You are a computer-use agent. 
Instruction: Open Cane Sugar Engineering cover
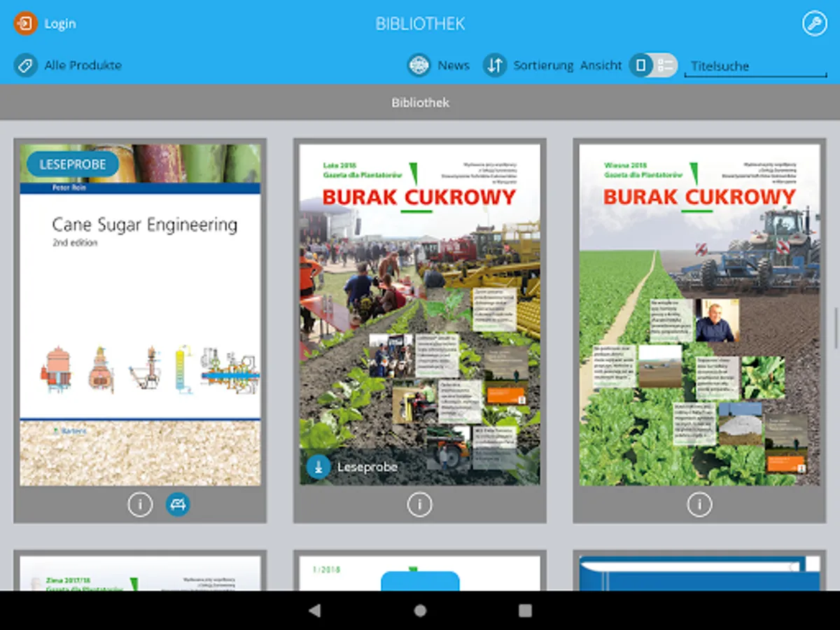click(x=140, y=315)
